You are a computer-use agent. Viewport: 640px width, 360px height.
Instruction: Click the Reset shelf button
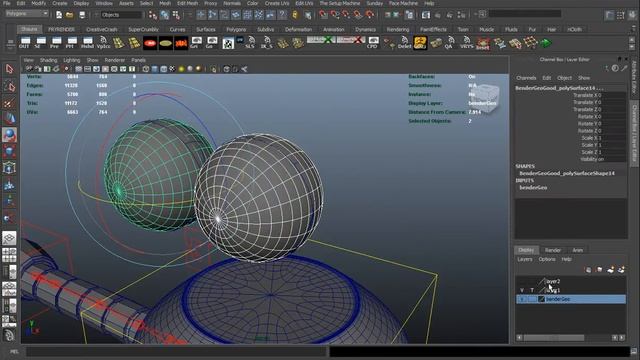click(x=483, y=43)
